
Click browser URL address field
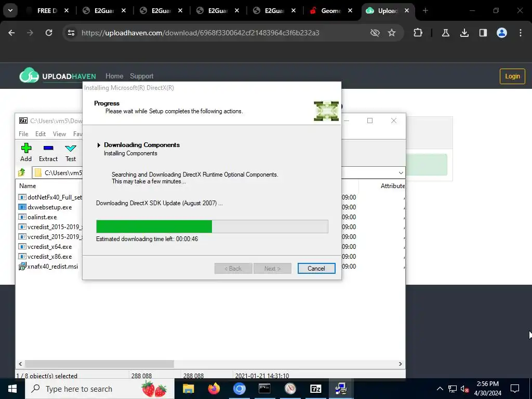point(200,33)
